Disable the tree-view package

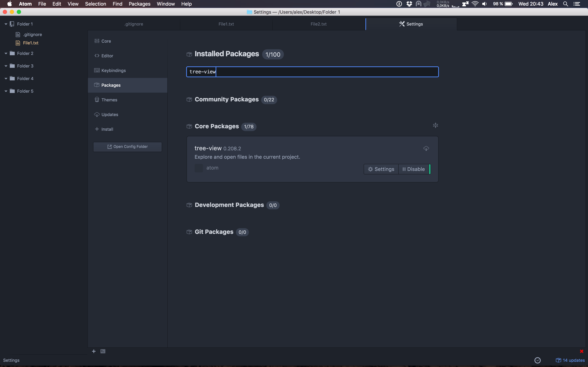(x=414, y=169)
